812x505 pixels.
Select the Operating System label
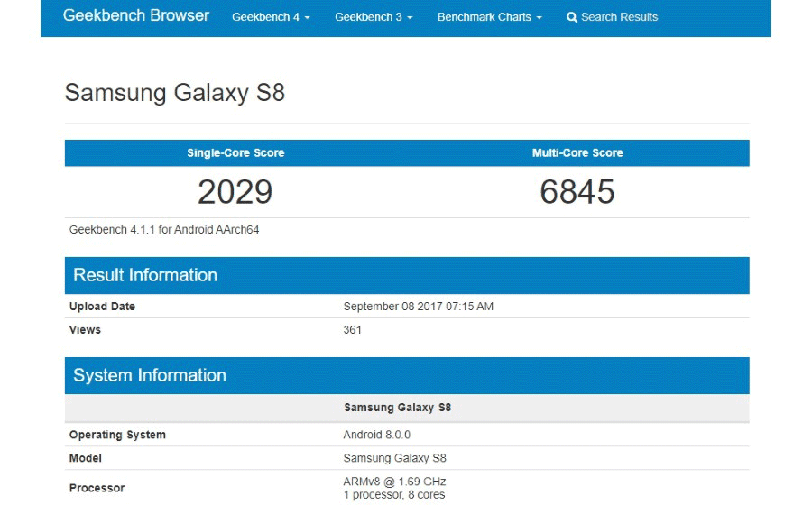tap(117, 435)
